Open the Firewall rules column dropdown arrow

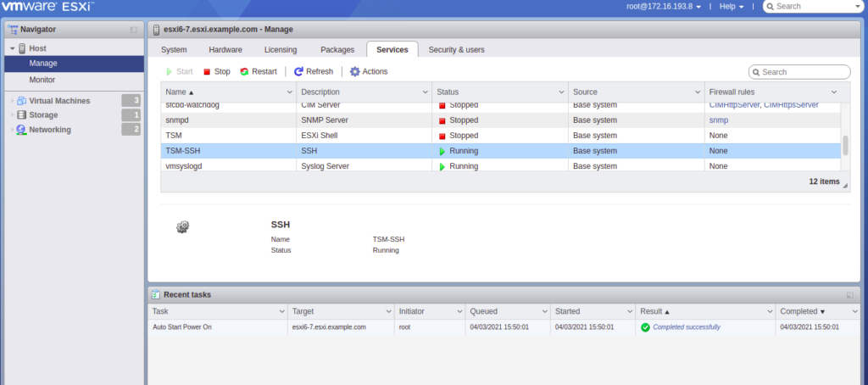(834, 92)
